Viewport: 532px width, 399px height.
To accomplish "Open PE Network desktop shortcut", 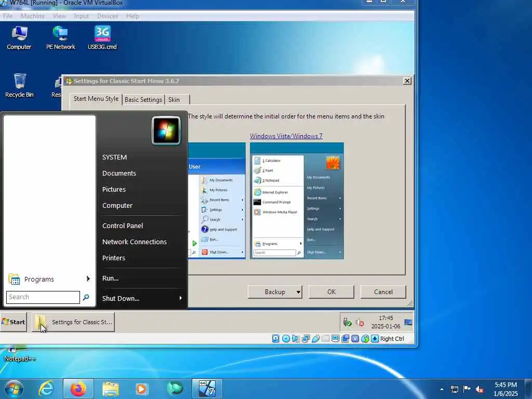I will coord(60,38).
